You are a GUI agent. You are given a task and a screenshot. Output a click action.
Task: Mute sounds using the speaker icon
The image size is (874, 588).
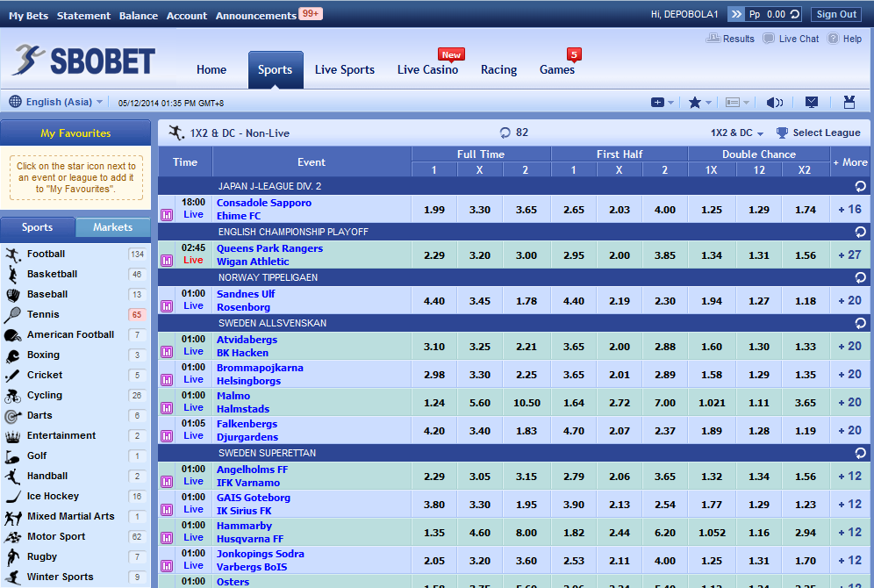775,102
